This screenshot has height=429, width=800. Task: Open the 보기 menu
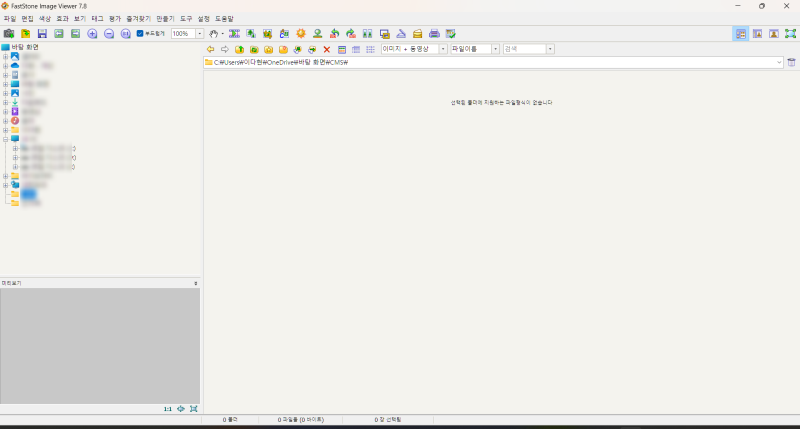pos(80,19)
